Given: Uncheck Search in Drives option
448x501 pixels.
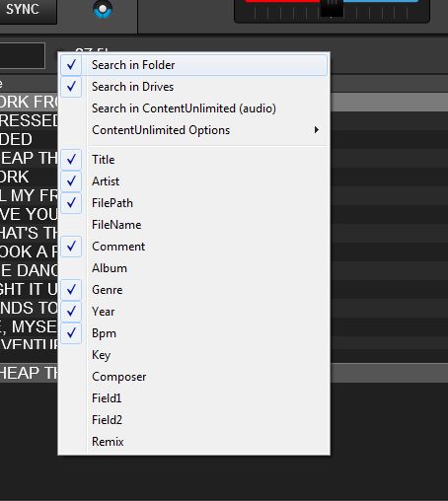Looking at the screenshot, I should click(194, 87).
